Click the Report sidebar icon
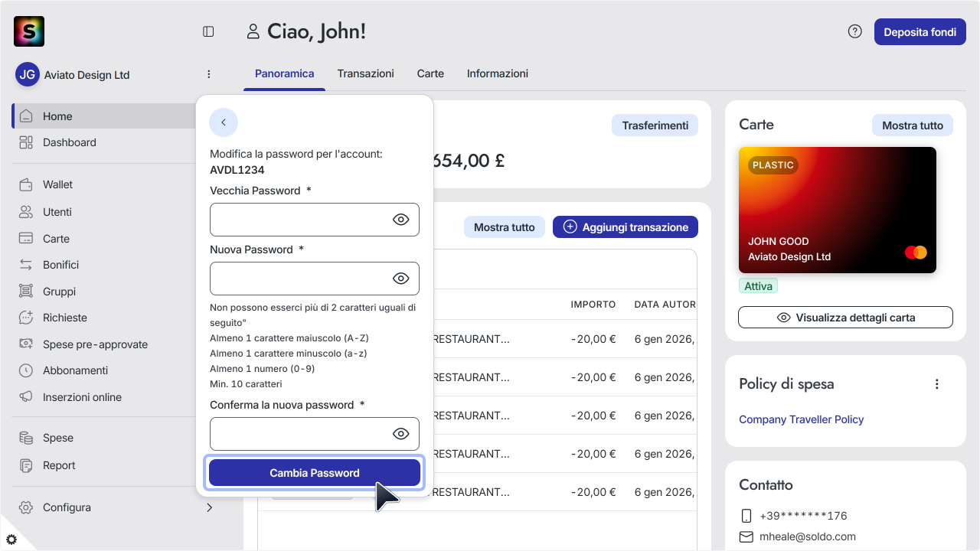The height and width of the screenshot is (551, 980). [x=27, y=465]
